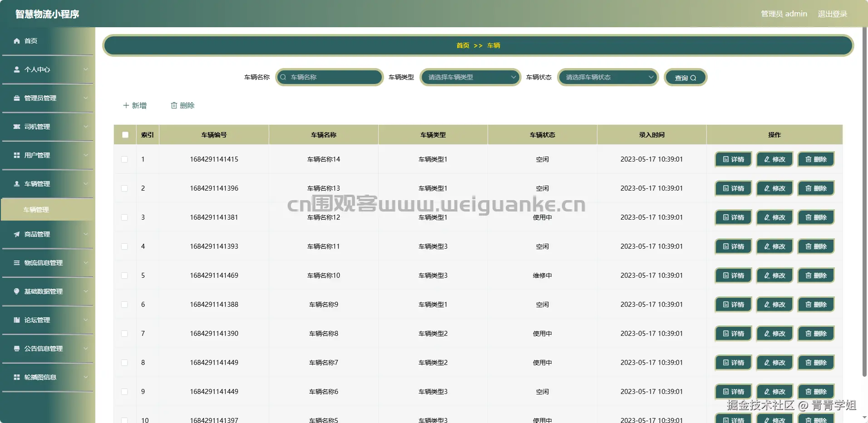The image size is (868, 423).
Task: Select the 个人中心 person icon
Action: [16, 69]
